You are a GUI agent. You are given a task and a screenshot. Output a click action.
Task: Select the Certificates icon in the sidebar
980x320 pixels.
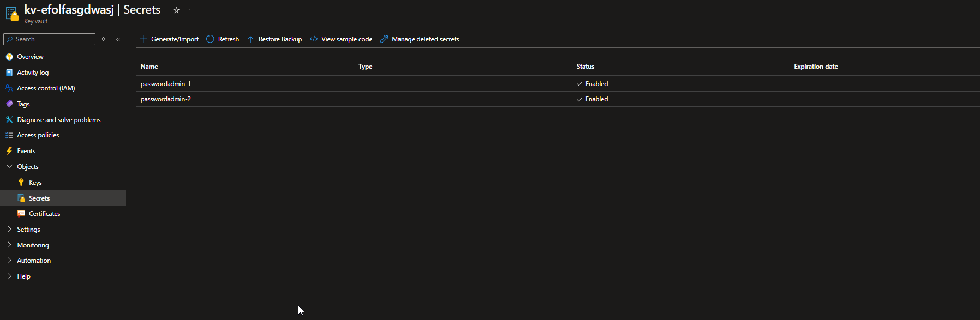pos(21,214)
